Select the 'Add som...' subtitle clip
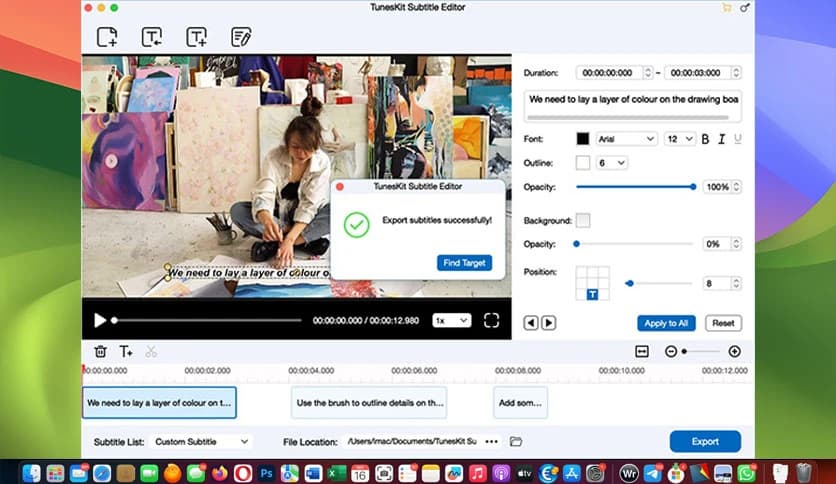Screen dimensions: 836x484 click(x=520, y=402)
